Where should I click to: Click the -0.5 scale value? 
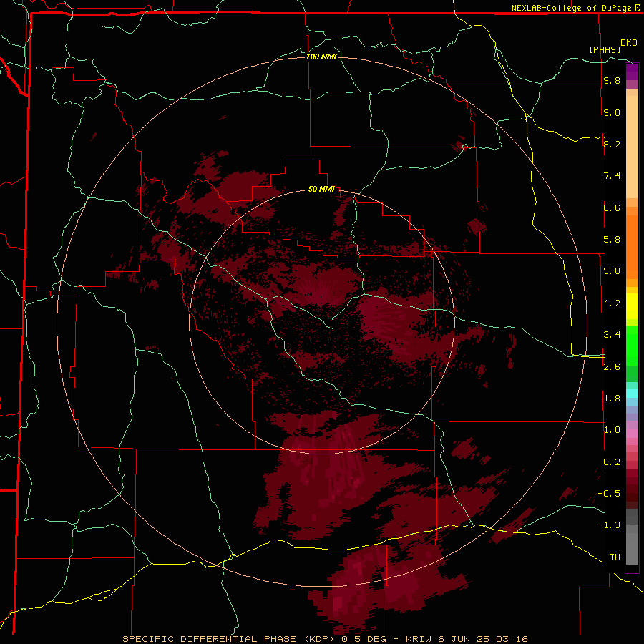click(609, 494)
